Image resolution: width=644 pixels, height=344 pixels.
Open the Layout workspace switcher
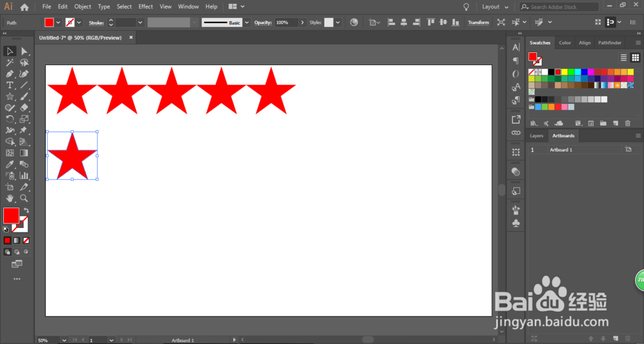point(495,7)
